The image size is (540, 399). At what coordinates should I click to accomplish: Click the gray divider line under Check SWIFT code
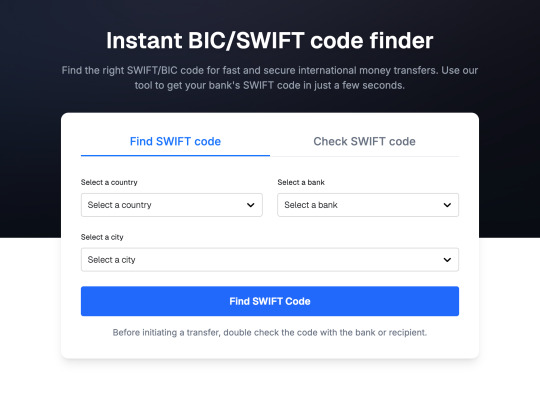tap(364, 156)
